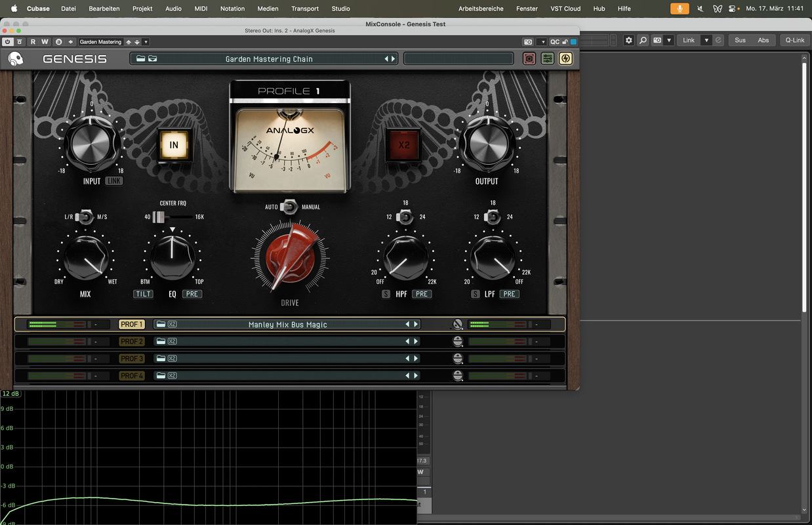The height and width of the screenshot is (525, 812).
Task: Select the PROF 3 button
Action: (131, 358)
